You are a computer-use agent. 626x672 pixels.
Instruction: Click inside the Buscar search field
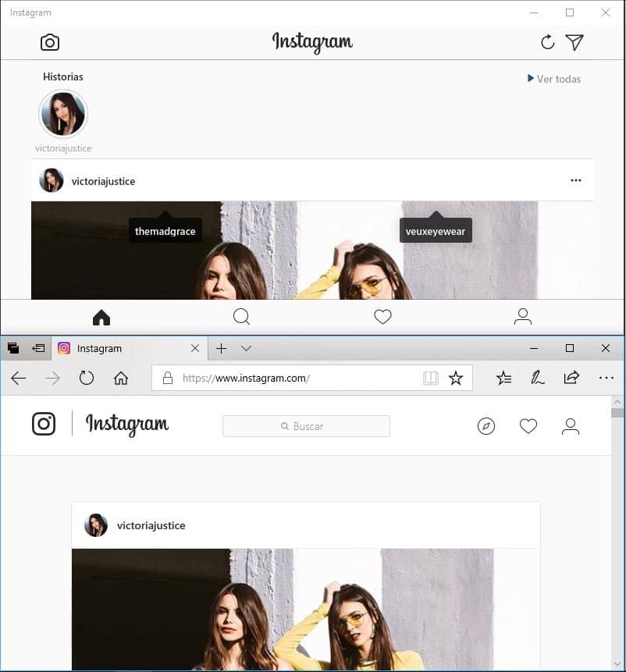click(306, 425)
